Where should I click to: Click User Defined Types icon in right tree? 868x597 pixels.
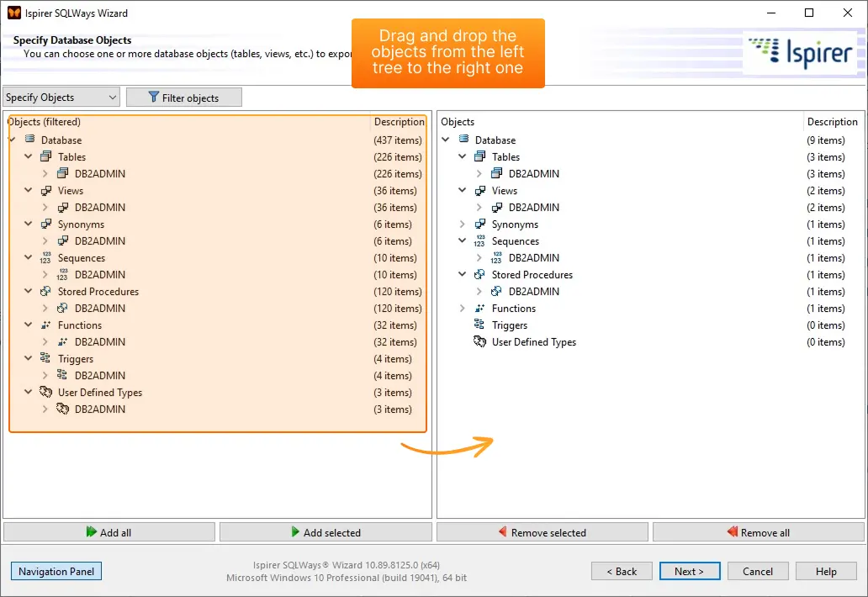[480, 341]
